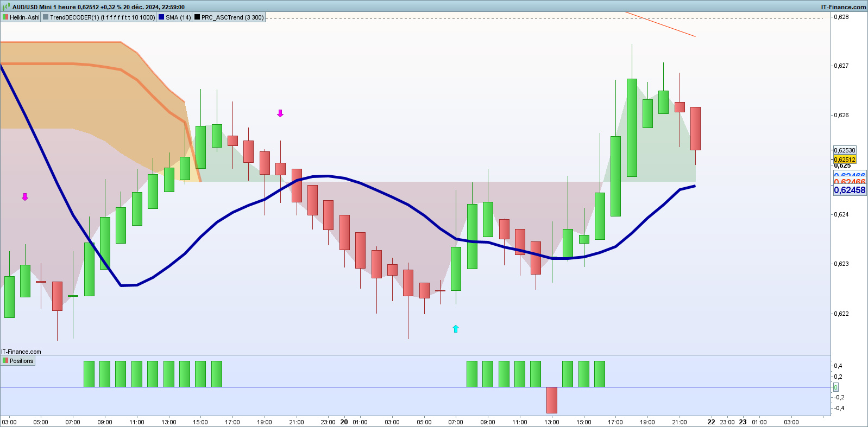Image resolution: width=868 pixels, height=427 pixels.
Task: Click the magenta down arrow above the 04:00 candle
Action: [x=25, y=197]
